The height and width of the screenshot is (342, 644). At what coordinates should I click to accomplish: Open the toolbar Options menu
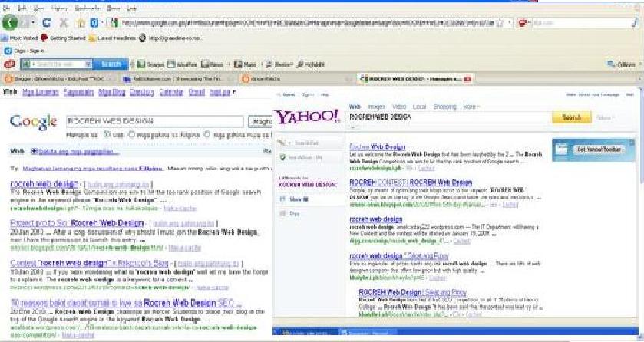point(621,64)
